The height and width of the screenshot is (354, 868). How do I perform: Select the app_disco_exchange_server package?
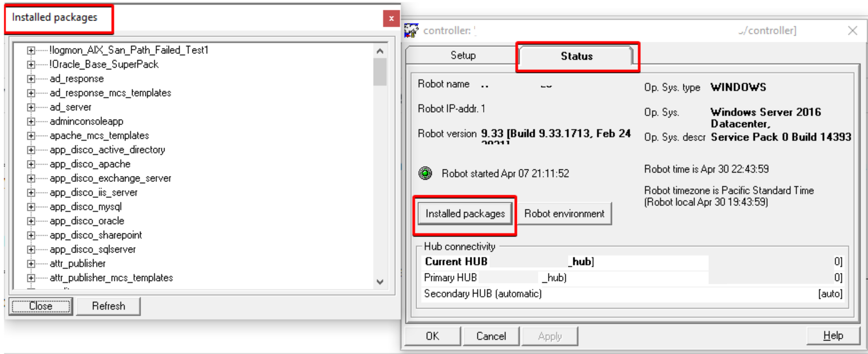pyautogui.click(x=110, y=178)
